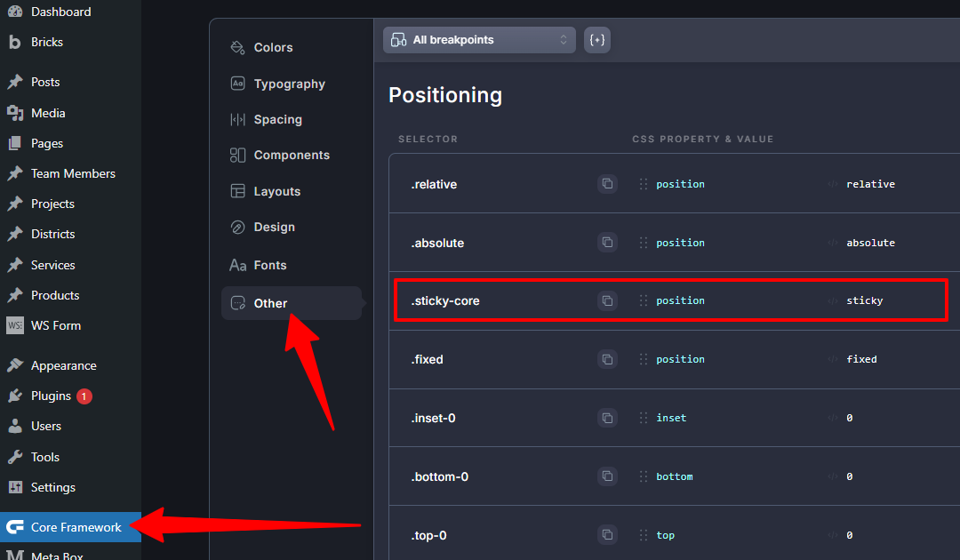This screenshot has width=960, height=560.
Task: Open Team Members post type
Action: coord(73,173)
